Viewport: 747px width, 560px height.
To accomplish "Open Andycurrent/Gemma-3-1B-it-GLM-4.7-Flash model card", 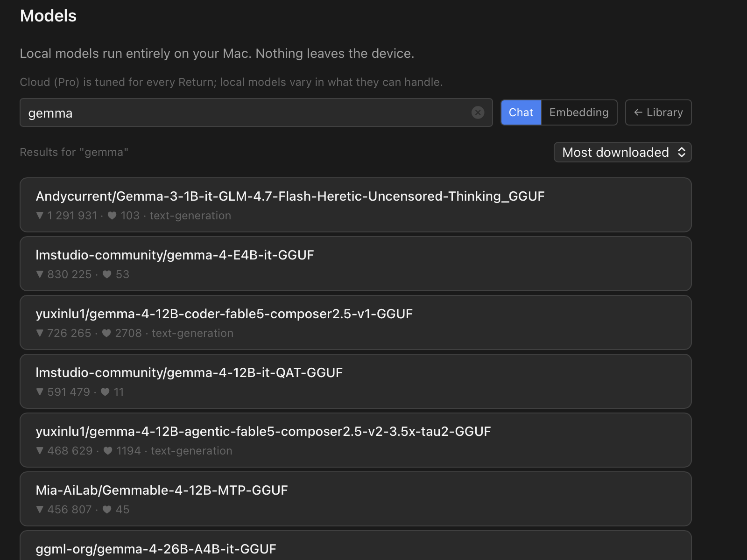I will (x=356, y=205).
